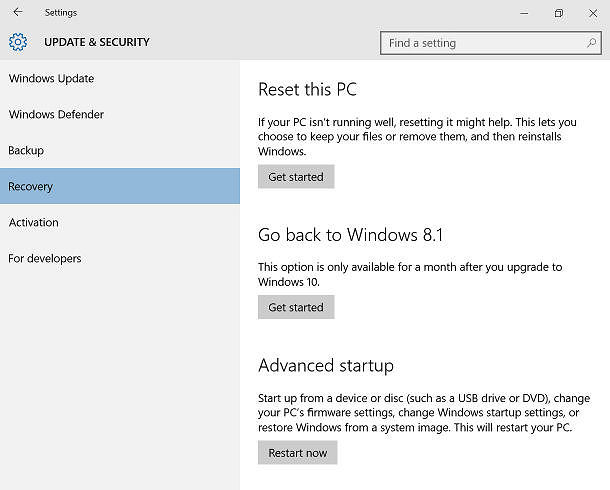
Task: Restore down the Settings window
Action: [558, 13]
